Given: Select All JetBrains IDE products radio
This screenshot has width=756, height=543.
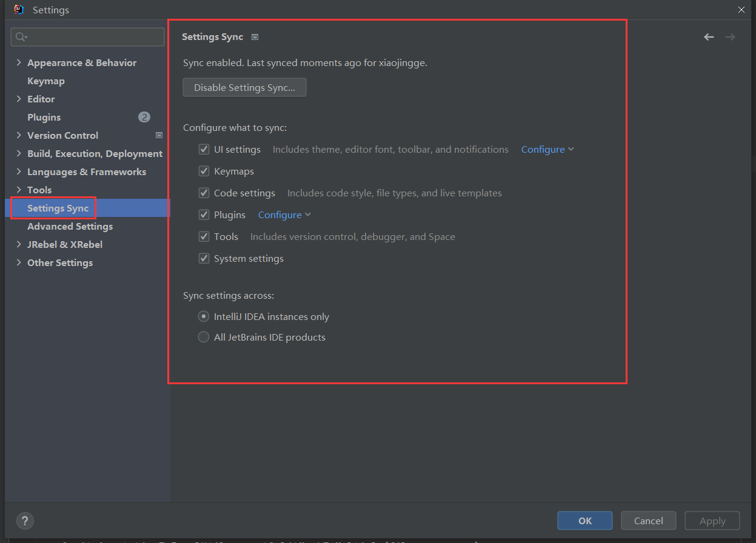Looking at the screenshot, I should click(x=204, y=337).
